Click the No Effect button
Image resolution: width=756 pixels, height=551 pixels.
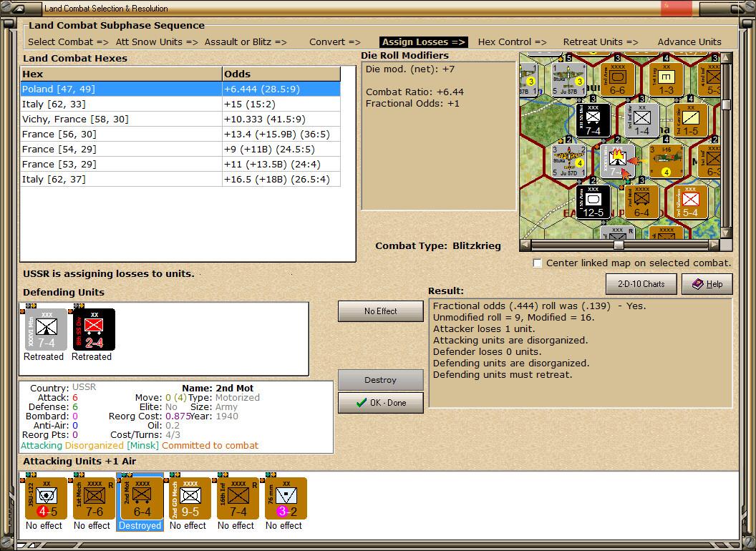tap(380, 311)
